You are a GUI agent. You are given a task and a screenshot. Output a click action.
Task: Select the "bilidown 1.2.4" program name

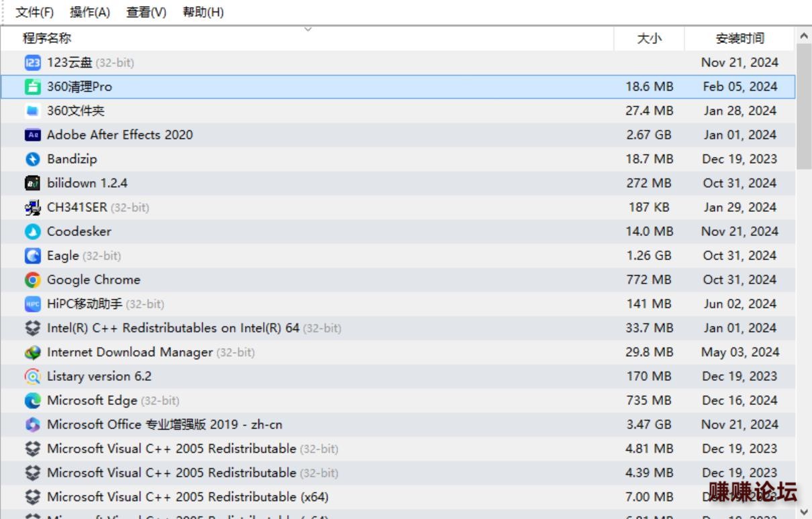point(87,183)
